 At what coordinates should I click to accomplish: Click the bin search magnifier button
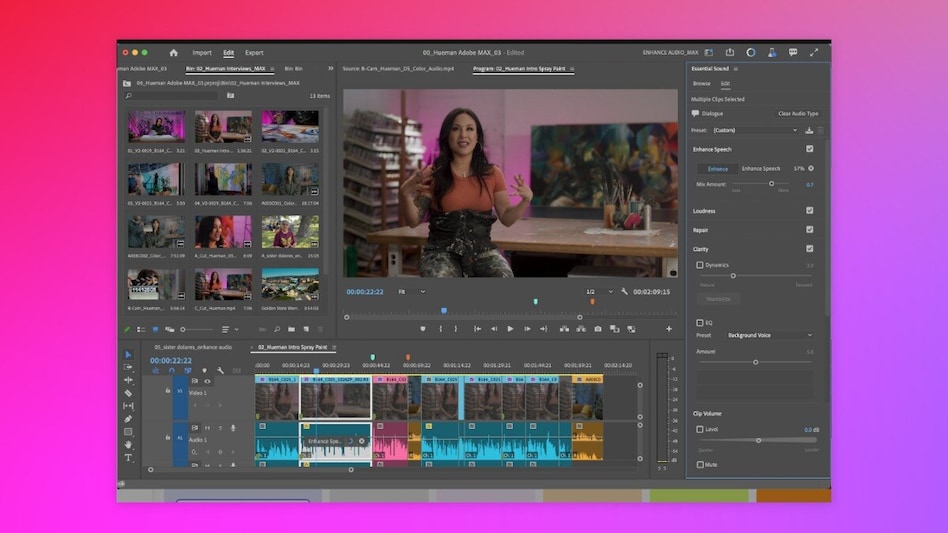[x=277, y=329]
